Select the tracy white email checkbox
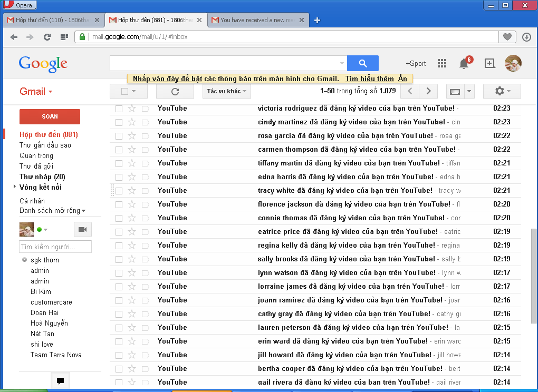 [119, 191]
